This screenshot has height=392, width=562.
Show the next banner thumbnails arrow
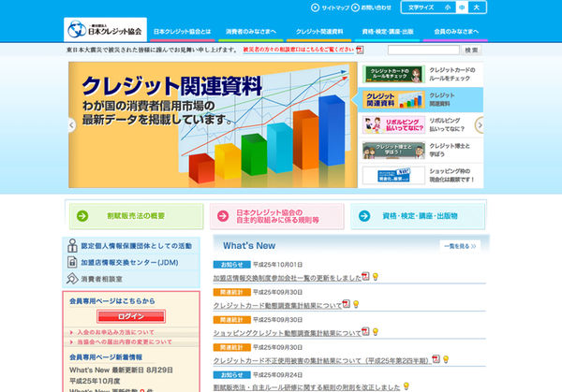coord(480,125)
